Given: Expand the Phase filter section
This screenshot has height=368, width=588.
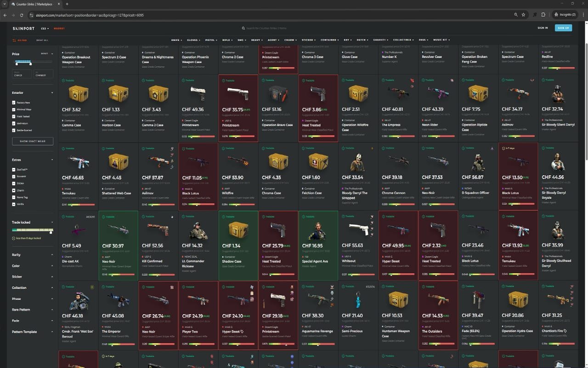Looking at the screenshot, I should click(x=32, y=299).
